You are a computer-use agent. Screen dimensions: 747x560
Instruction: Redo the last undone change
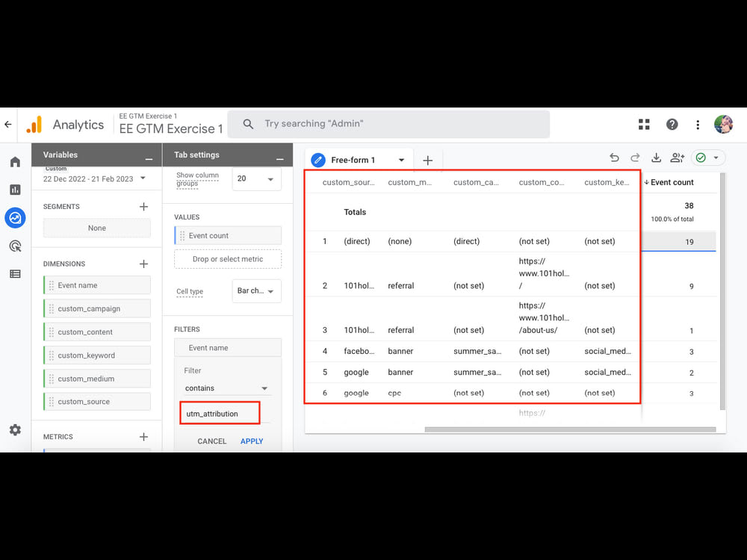(635, 158)
